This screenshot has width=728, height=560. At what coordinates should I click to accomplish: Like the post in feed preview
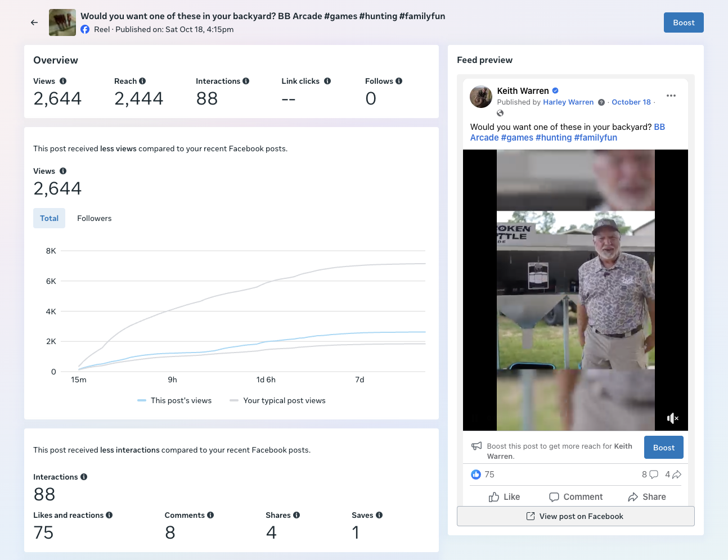click(x=504, y=497)
